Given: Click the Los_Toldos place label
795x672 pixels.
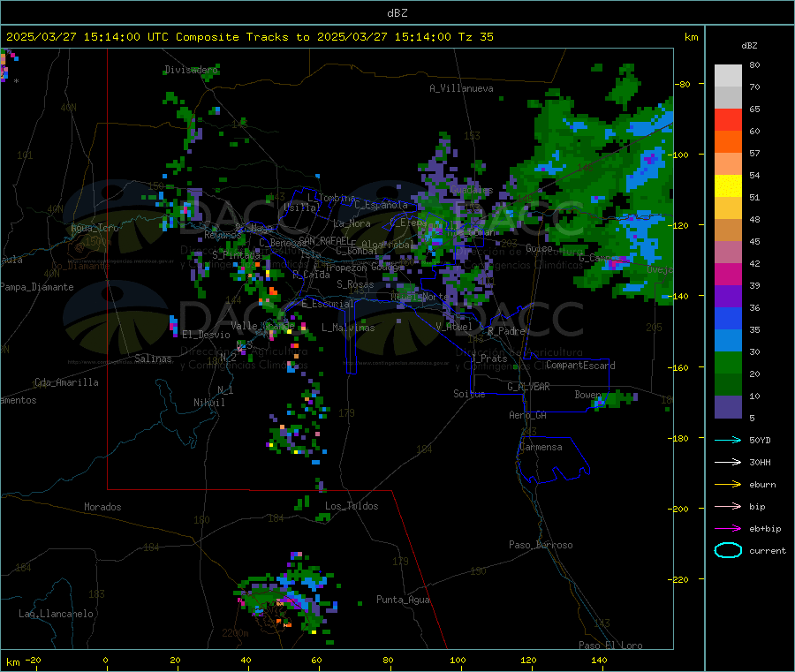Looking at the screenshot, I should click(352, 506).
